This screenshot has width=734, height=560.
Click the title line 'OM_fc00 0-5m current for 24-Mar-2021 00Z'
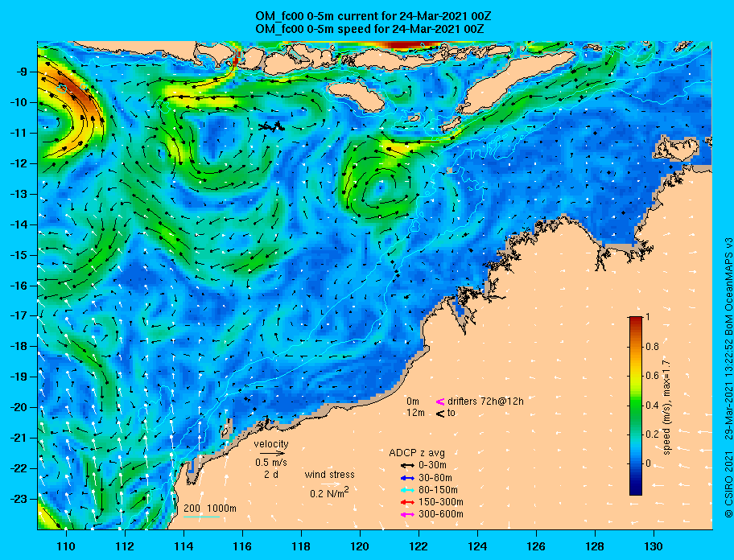[x=373, y=16]
